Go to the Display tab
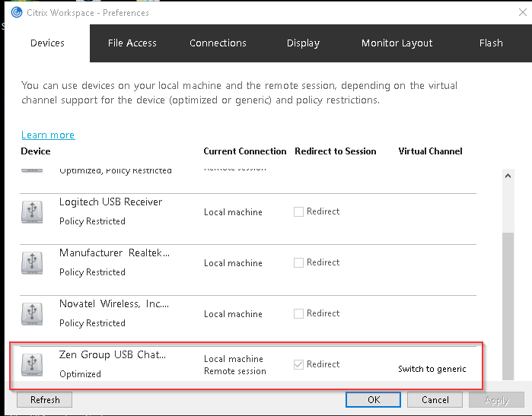 pos(303,43)
